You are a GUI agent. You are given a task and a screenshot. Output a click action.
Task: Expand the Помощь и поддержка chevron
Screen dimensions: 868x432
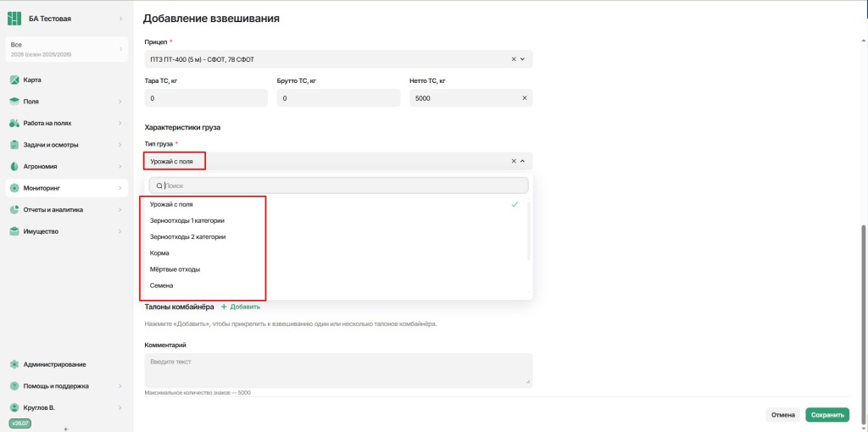[120, 386]
